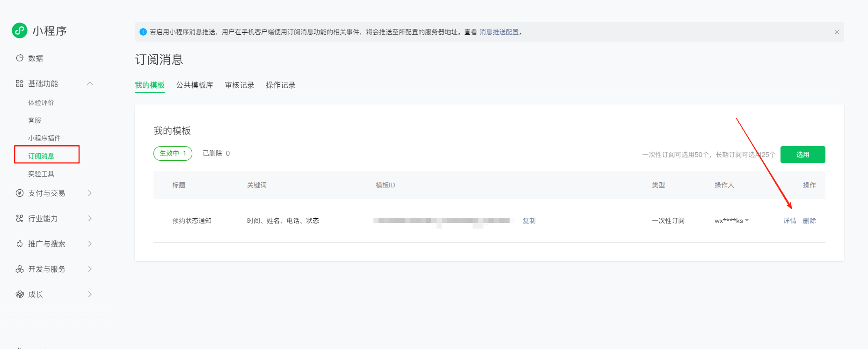Open 实验工具 submenu item

click(x=41, y=174)
